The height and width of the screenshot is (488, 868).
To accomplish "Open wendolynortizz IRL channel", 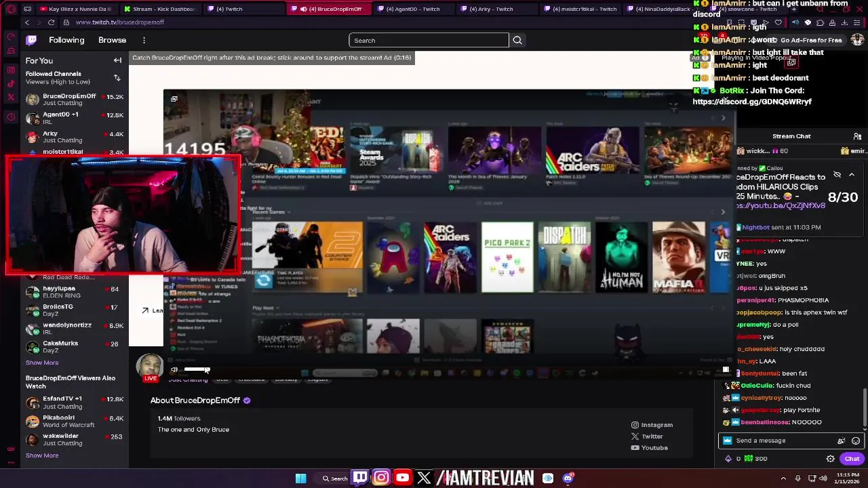I will point(75,329).
